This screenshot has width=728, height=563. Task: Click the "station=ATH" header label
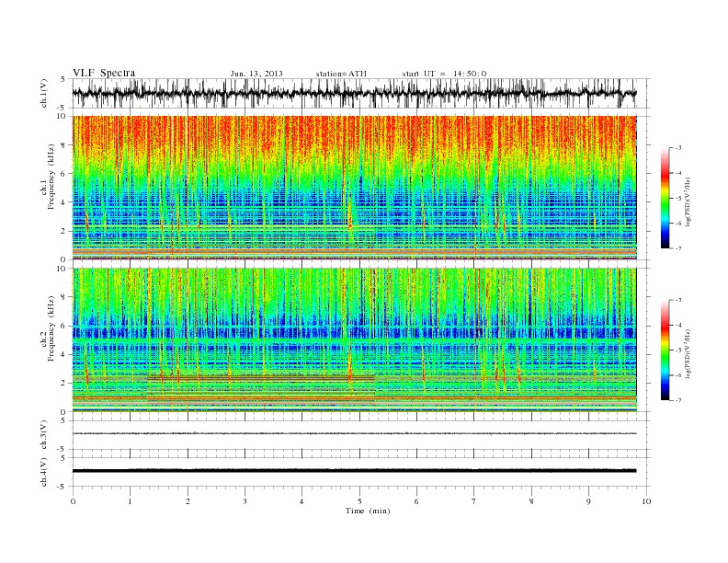[x=341, y=74]
